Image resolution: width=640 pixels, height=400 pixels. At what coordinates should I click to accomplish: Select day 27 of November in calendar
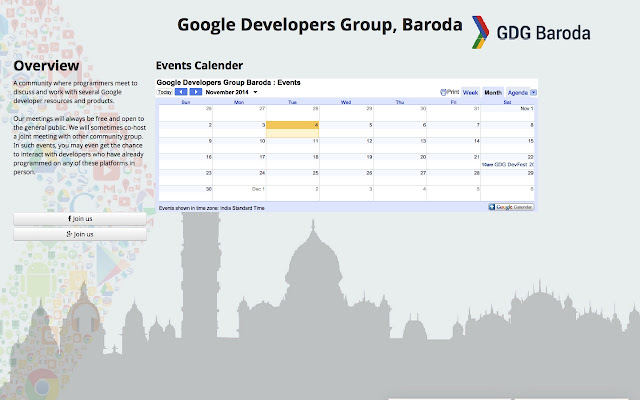(400, 178)
